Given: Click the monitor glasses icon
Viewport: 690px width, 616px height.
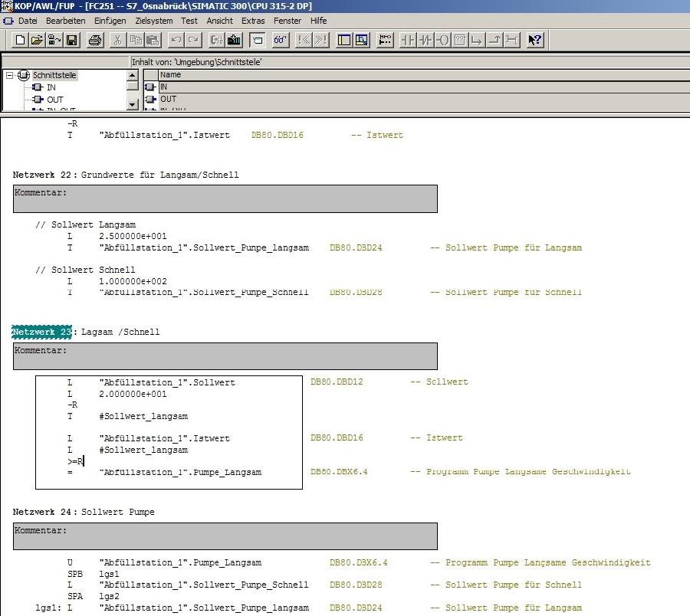Looking at the screenshot, I should tap(281, 40).
